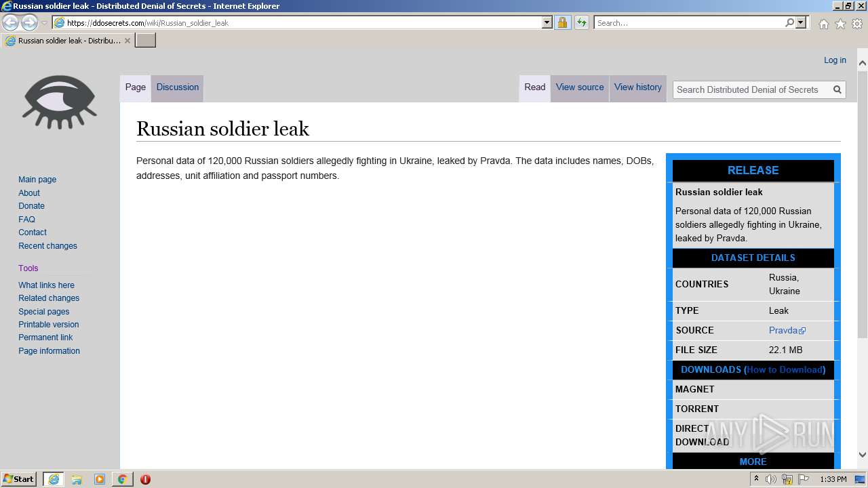Viewport: 868px width, 488px height.
Task: Click the security lock icon
Action: tap(562, 22)
